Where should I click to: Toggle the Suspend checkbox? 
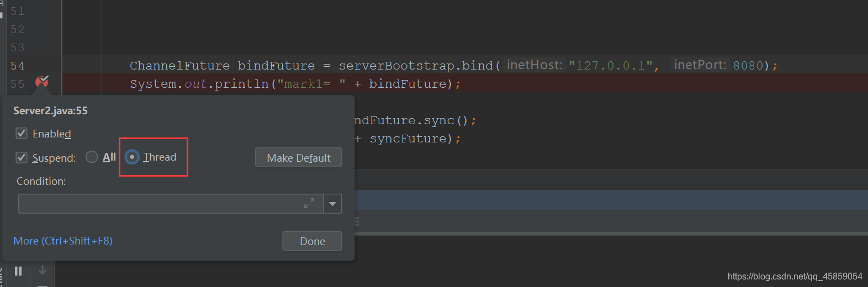pos(22,158)
